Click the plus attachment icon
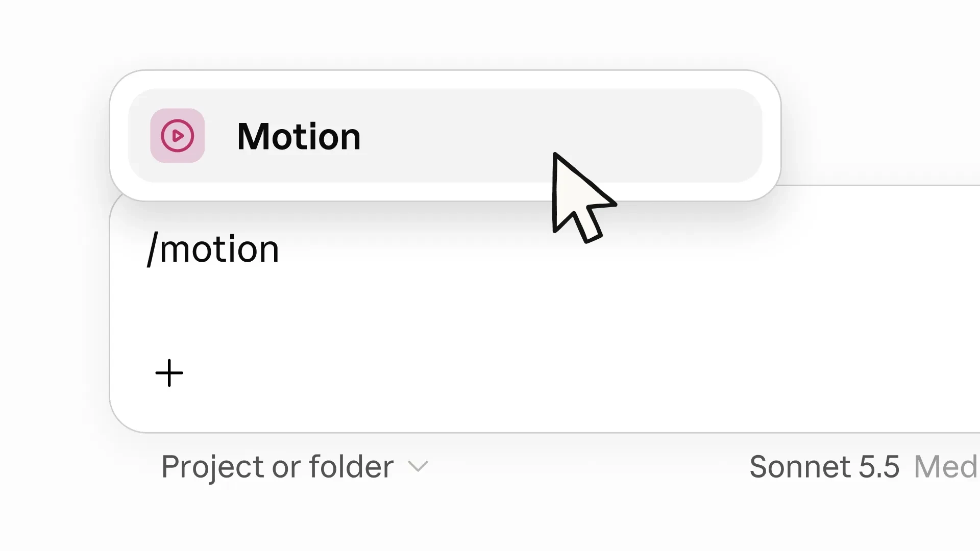Screen dimensions: 980x551 [169, 373]
